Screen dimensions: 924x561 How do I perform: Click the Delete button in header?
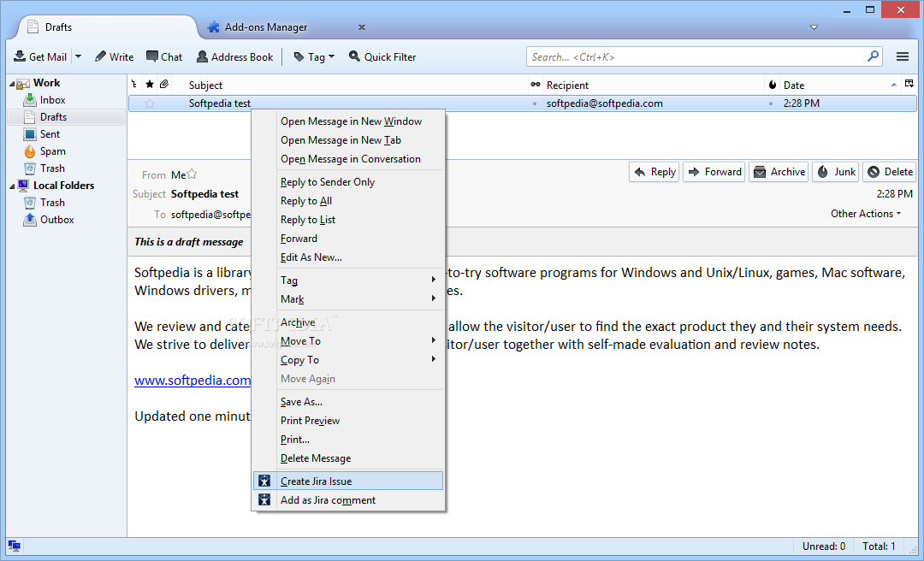tap(890, 172)
